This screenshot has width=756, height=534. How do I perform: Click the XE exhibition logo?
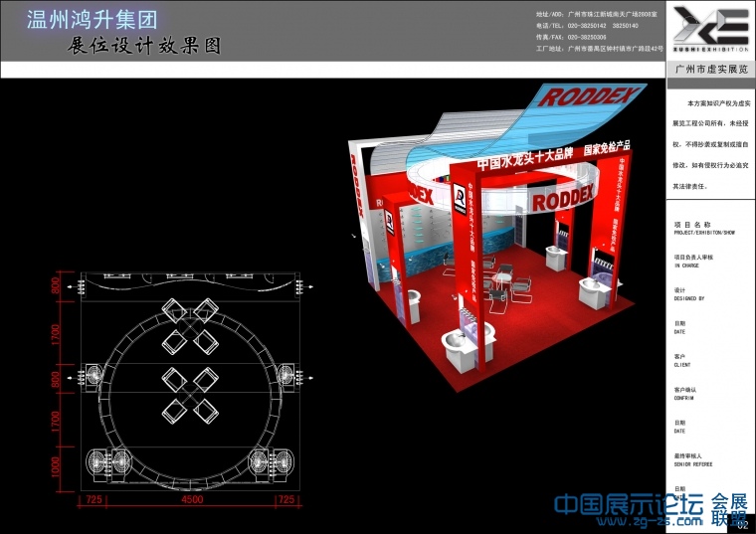tap(710, 29)
